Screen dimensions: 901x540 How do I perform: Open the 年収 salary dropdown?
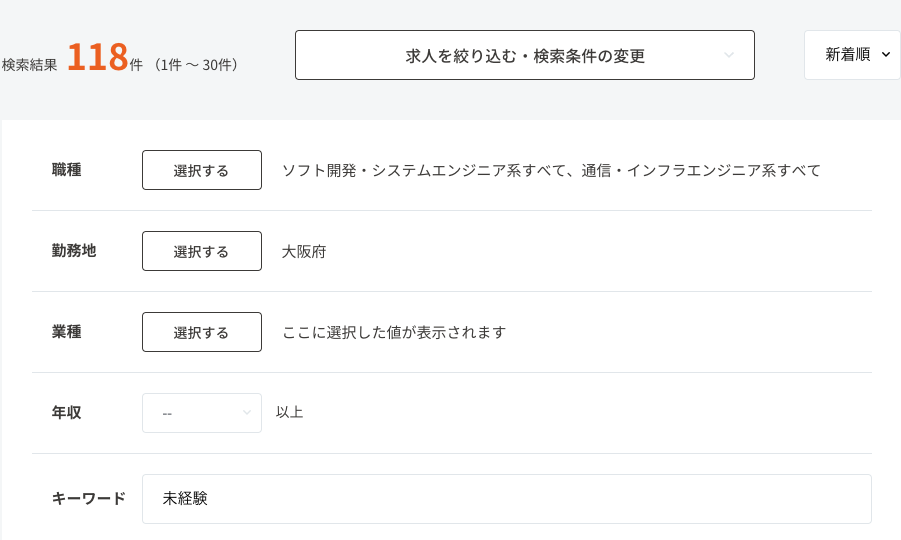point(201,413)
